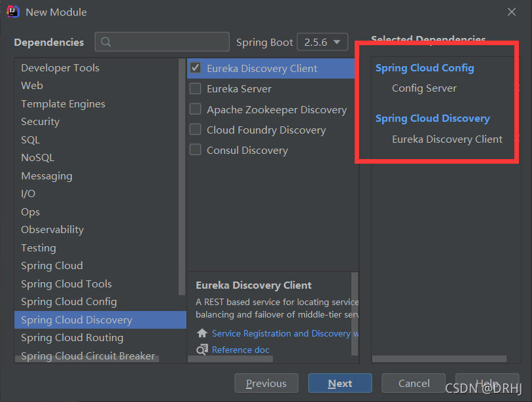The height and width of the screenshot is (402, 532).
Task: Click the Help button
Action: click(488, 383)
